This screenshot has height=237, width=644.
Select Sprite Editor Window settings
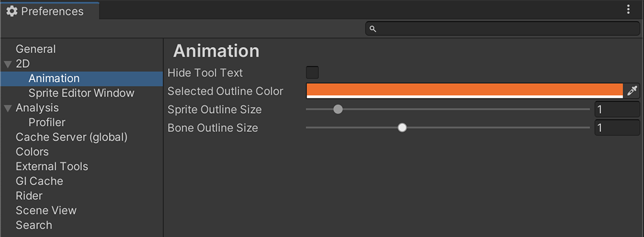81,93
